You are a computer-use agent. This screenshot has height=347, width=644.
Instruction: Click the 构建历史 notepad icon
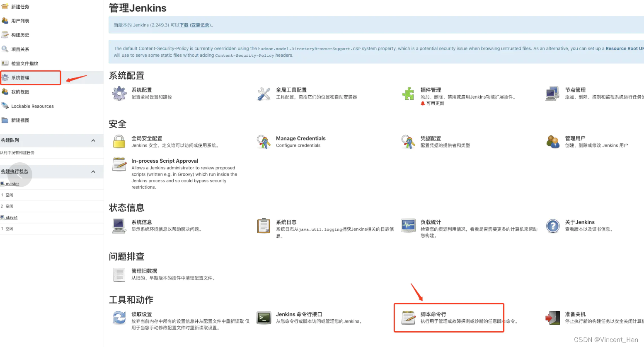coord(5,35)
